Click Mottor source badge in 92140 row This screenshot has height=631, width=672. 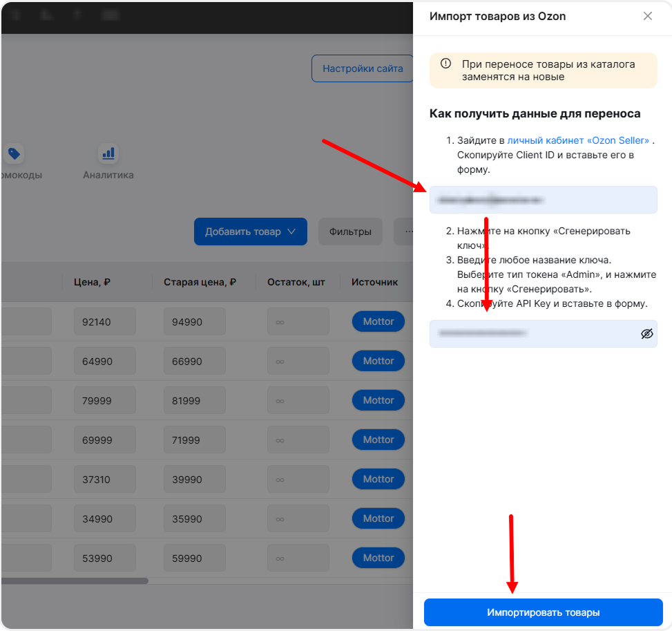[378, 321]
